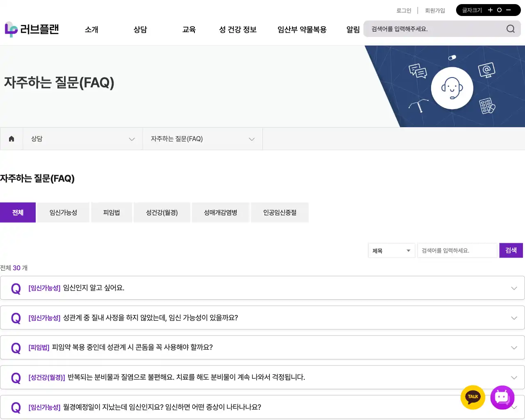Image resolution: width=525 pixels, height=420 pixels.
Task: Select the 피임법 category tab
Action: 112,212
